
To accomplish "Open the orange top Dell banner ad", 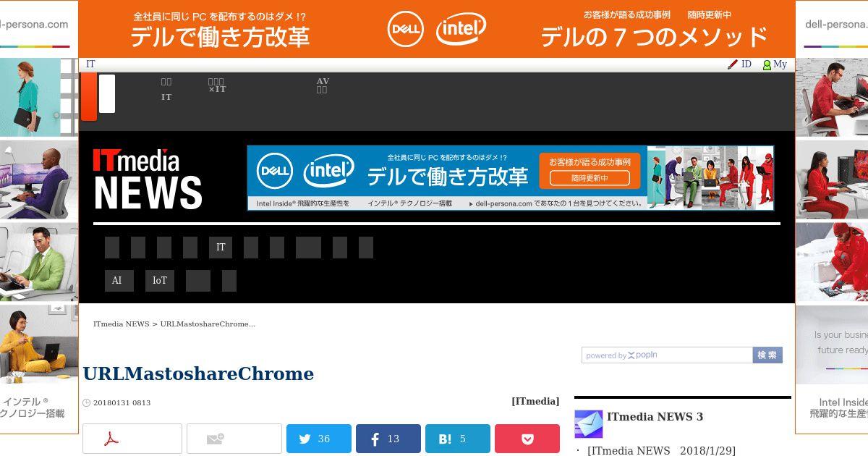I will [x=437, y=29].
